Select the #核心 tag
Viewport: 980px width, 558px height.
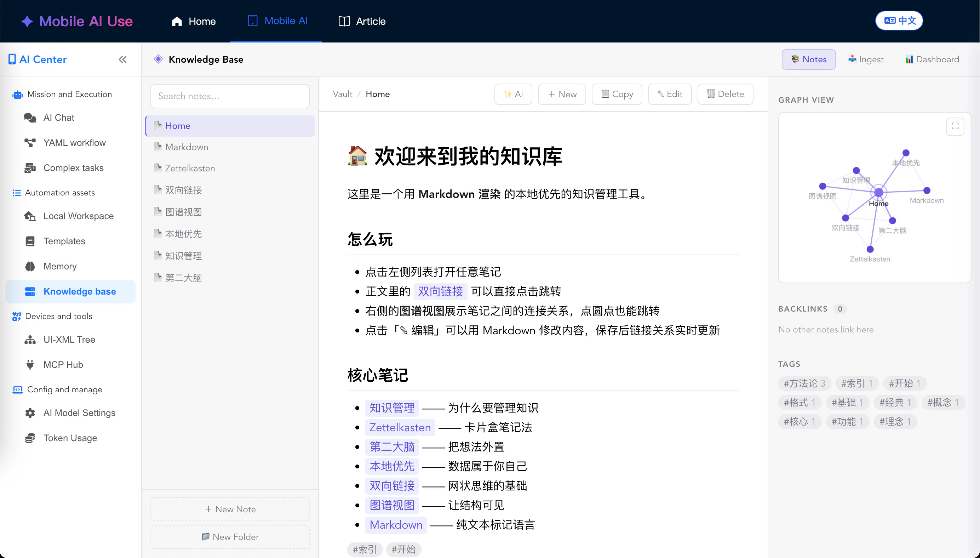pos(800,422)
